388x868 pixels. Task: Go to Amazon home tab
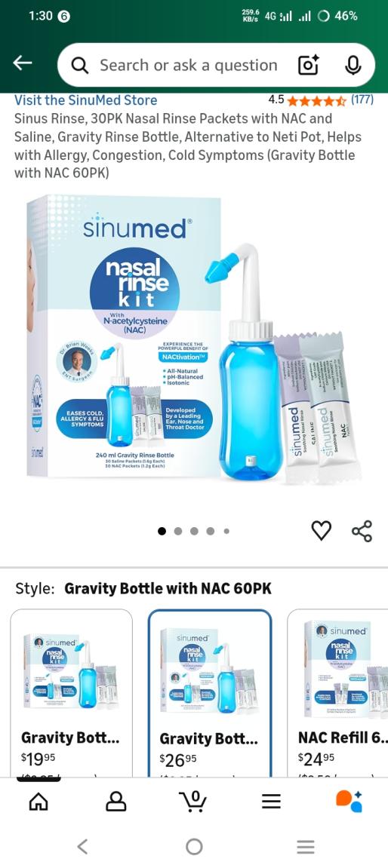coord(38,800)
